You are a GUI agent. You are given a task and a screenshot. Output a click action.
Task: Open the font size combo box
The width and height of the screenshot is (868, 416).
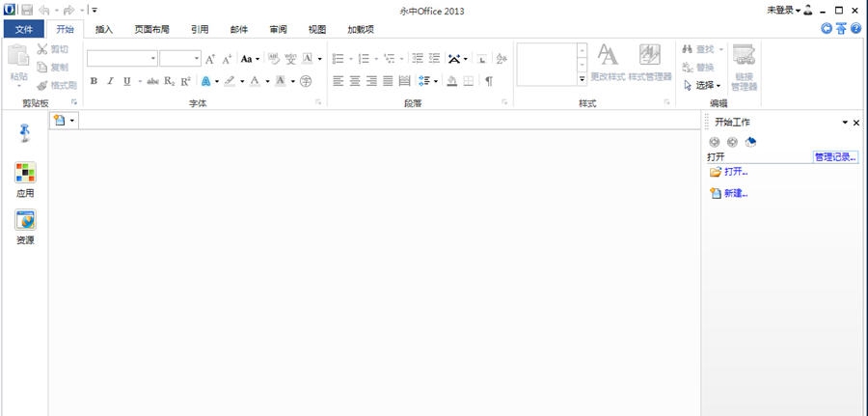(180, 58)
